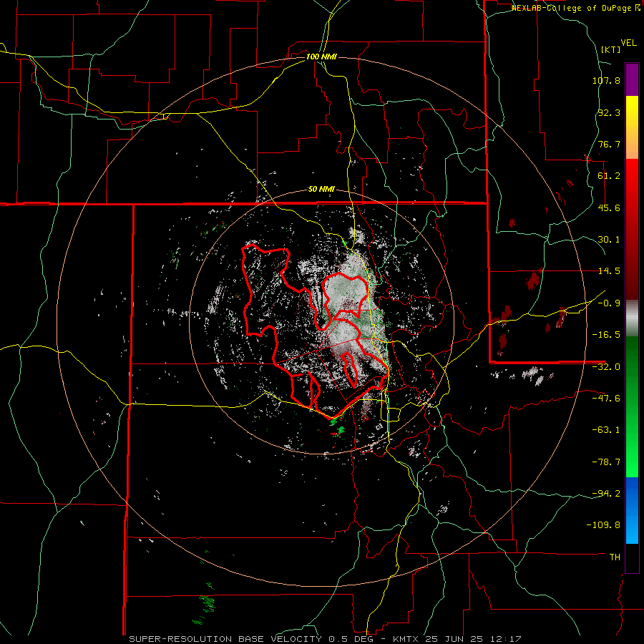Screen dimensions: 644x644
Task: Click the TH threshold label
Action: click(x=615, y=557)
